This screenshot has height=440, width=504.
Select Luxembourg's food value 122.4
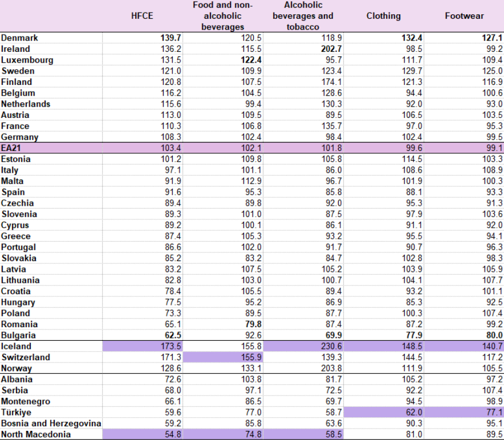coord(251,60)
